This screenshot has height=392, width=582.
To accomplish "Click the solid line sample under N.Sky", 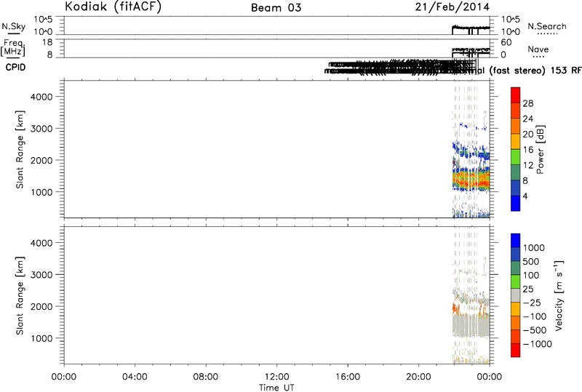I will click(x=14, y=34).
